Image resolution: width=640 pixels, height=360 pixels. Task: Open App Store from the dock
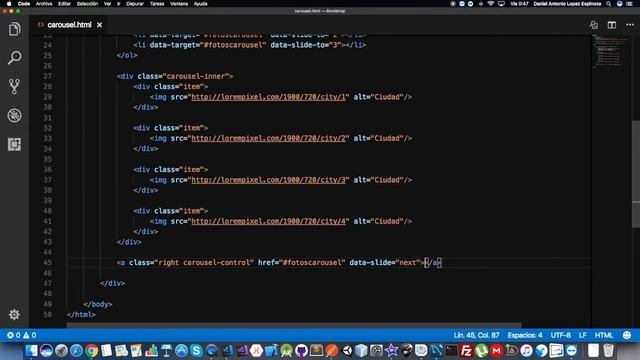(181, 351)
